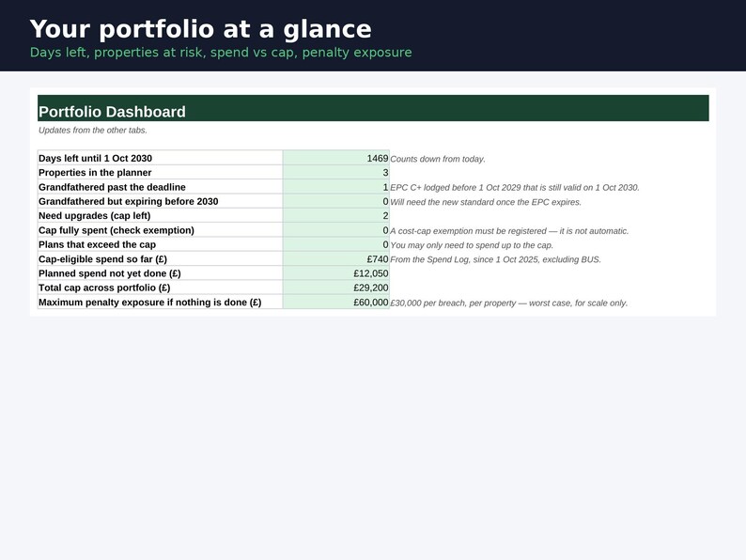Select the value 3 for properties in planner
Image resolution: width=746 pixels, height=560 pixels.
[x=336, y=172]
